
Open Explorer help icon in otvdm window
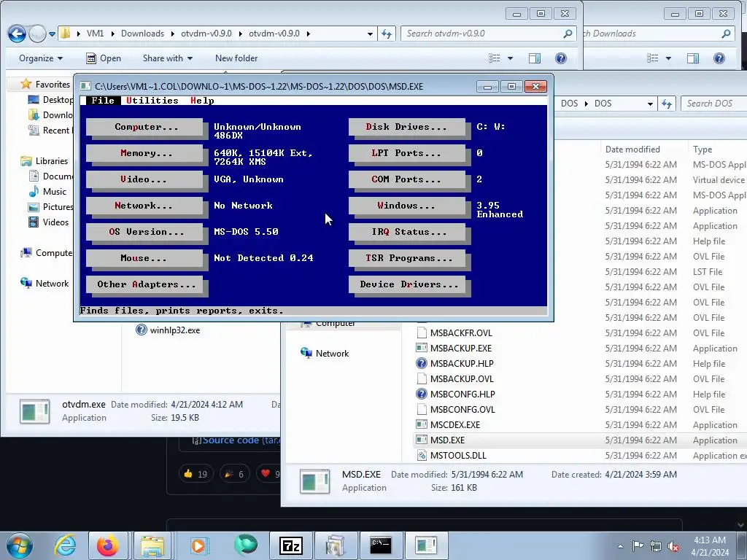pyautogui.click(x=561, y=58)
